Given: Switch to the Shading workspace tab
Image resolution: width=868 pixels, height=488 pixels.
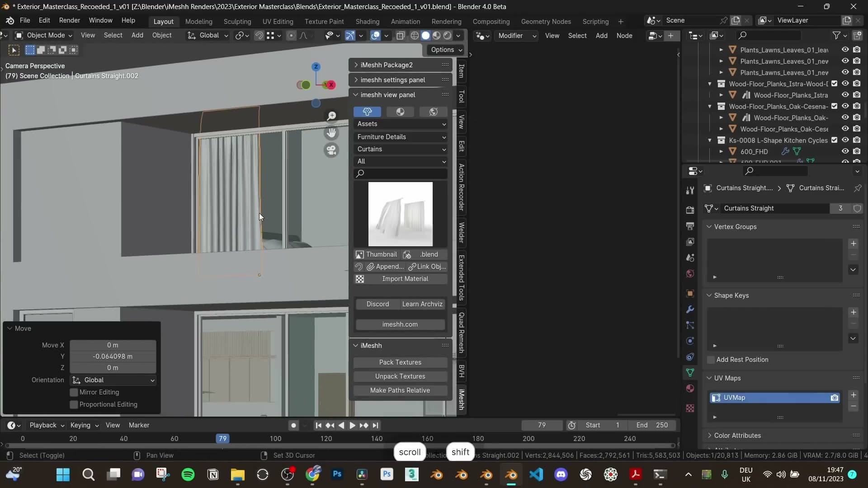Looking at the screenshot, I should 367,22.
